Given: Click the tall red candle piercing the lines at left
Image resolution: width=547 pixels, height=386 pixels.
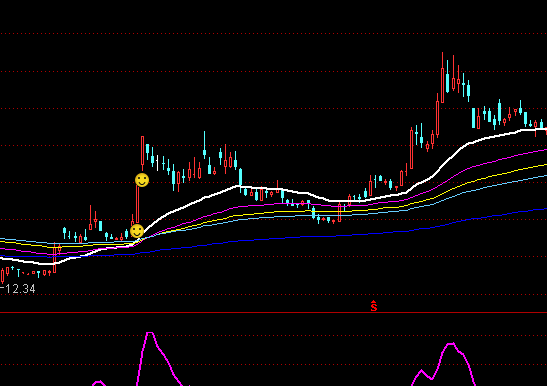Looking at the screenshot, I should (x=54, y=258).
